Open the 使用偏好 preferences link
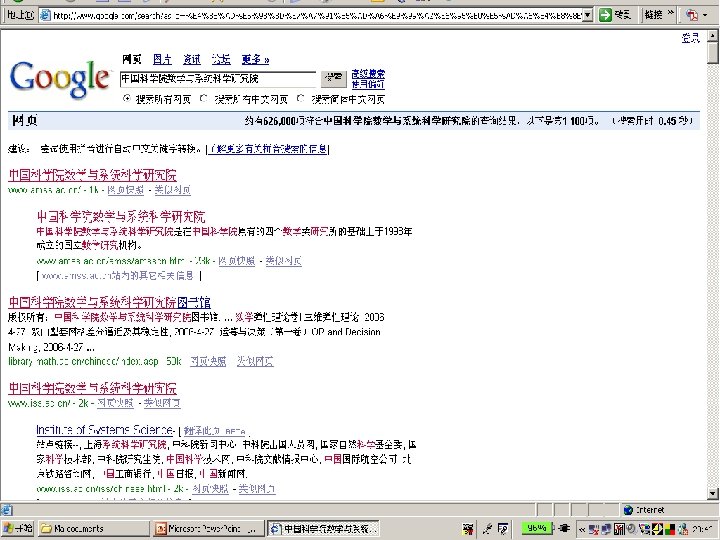720x540 pixels. pyautogui.click(x=368, y=84)
